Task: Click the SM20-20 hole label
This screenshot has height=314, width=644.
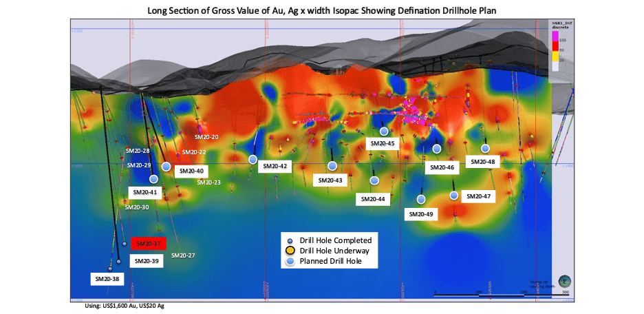Action: coord(207,137)
